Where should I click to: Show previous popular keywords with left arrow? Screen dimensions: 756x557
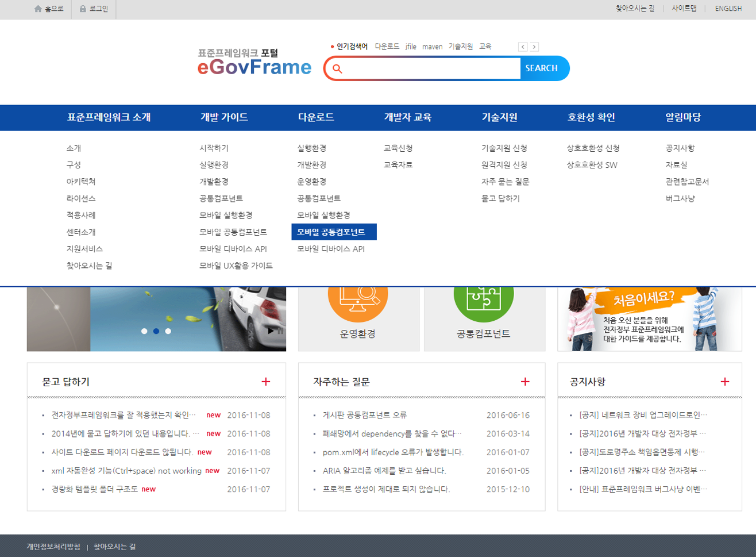tap(522, 47)
